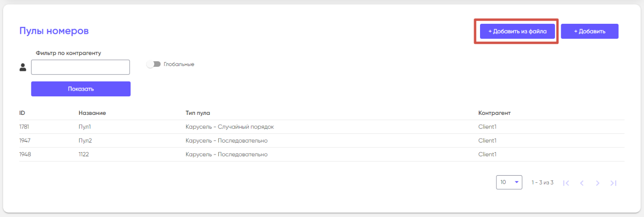Open the "Пул2" pool link
The height and width of the screenshot is (217, 644).
(85, 140)
